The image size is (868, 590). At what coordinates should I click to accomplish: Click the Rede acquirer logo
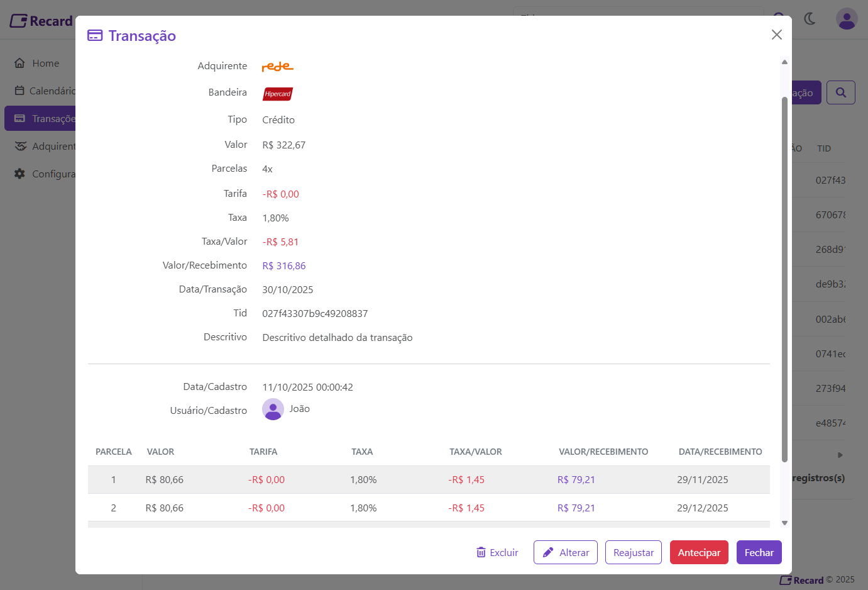(277, 66)
